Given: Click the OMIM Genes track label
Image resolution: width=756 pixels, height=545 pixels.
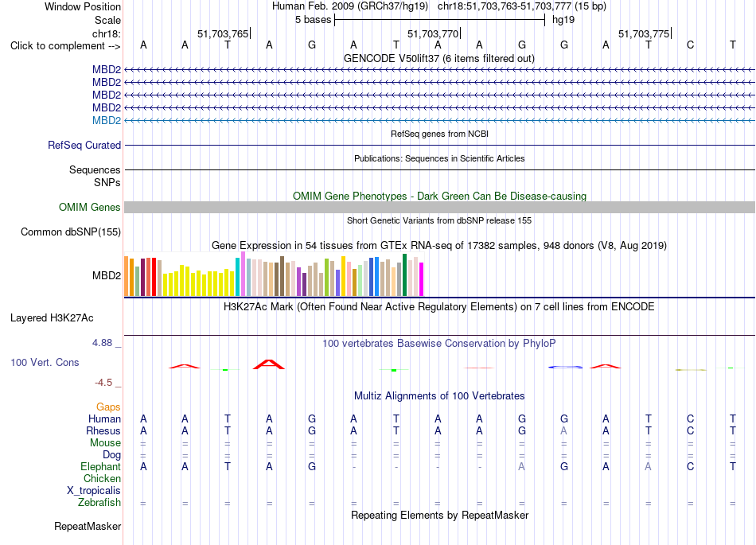Looking at the screenshot, I should click(x=90, y=207).
